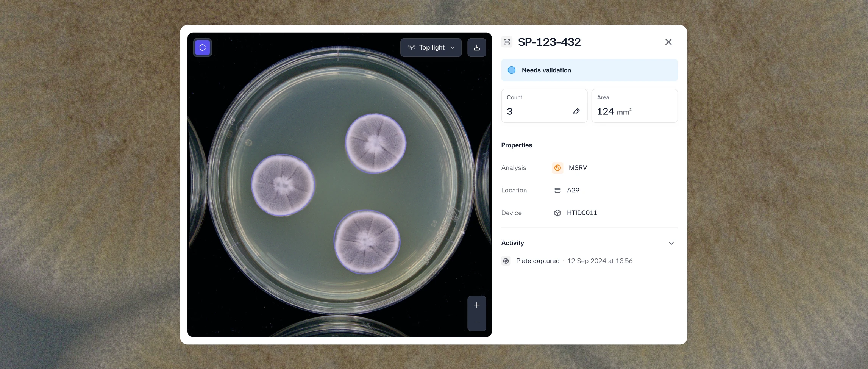868x369 pixels.
Task: Click the left colony in the dish
Action: click(x=283, y=185)
